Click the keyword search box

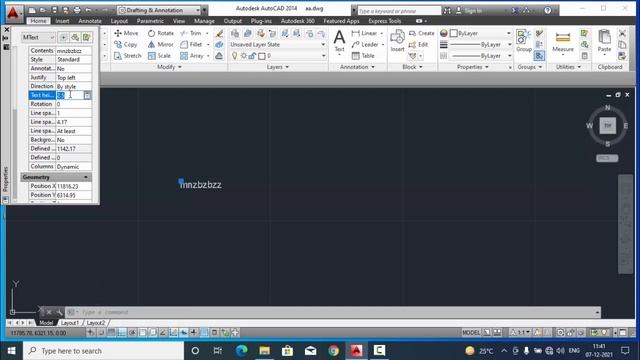click(399, 11)
